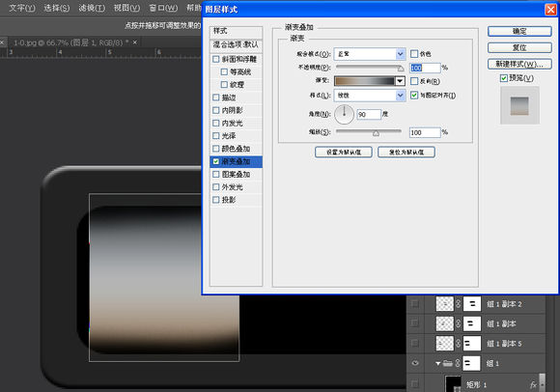Click the 组 1 副本 5 layer thumbnail
This screenshot has height=392, width=560.
[445, 344]
